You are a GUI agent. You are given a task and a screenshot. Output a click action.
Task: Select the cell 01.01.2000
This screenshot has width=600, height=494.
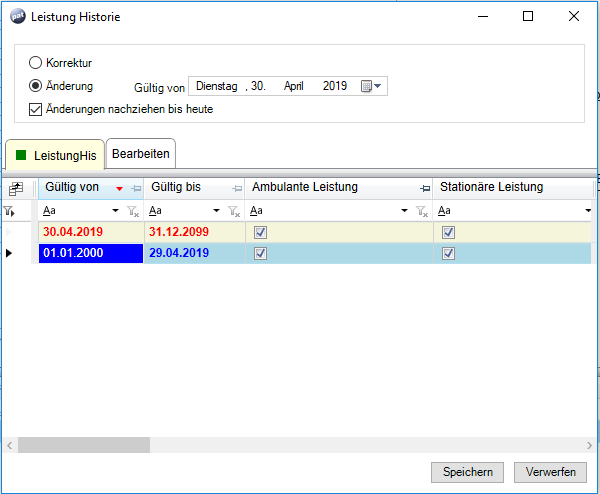click(91, 253)
